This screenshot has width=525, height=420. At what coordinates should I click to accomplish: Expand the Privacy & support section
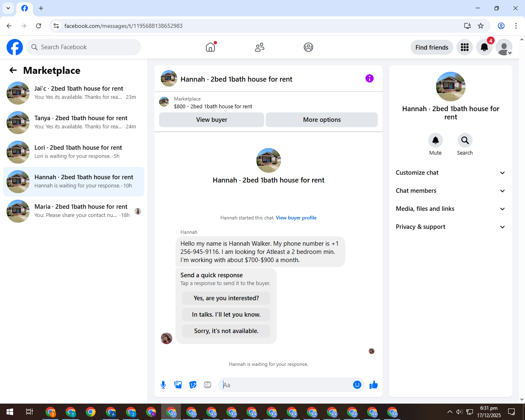pos(451,227)
